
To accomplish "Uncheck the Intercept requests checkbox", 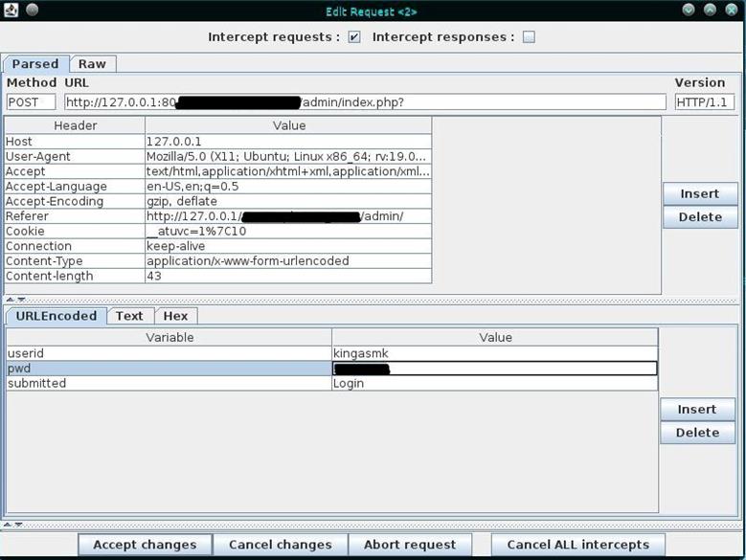I will coord(354,37).
